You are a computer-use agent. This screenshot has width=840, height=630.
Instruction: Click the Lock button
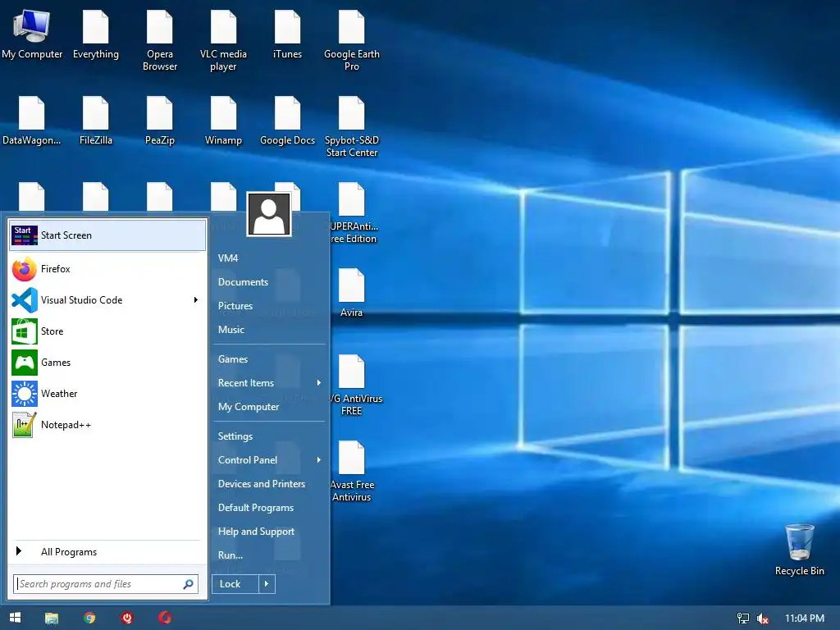[235, 584]
